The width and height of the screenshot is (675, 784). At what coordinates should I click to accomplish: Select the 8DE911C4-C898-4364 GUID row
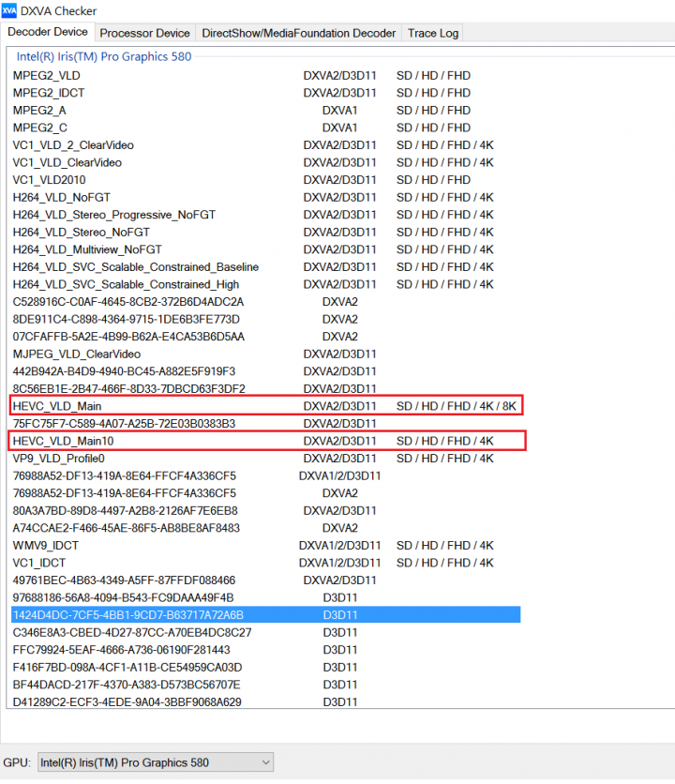(266, 320)
